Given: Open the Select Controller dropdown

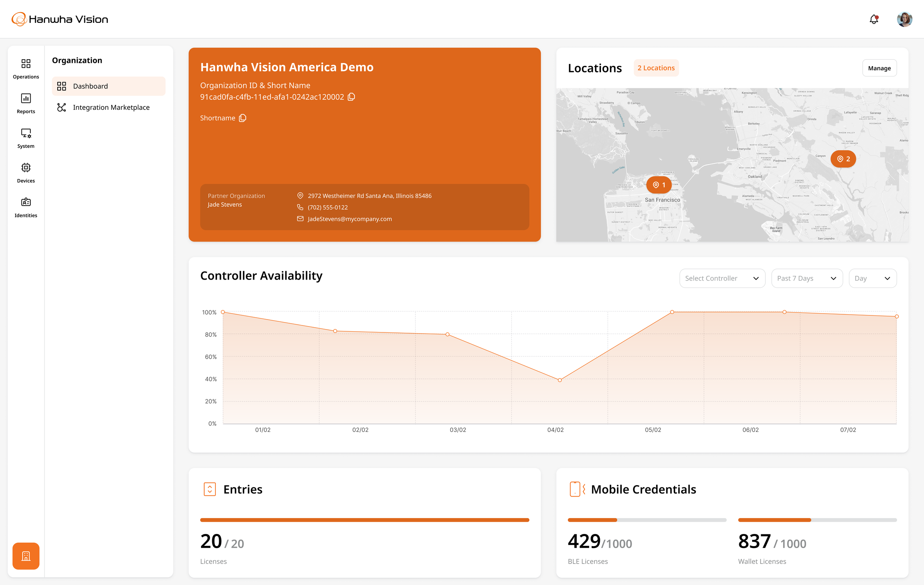Looking at the screenshot, I should pos(722,278).
